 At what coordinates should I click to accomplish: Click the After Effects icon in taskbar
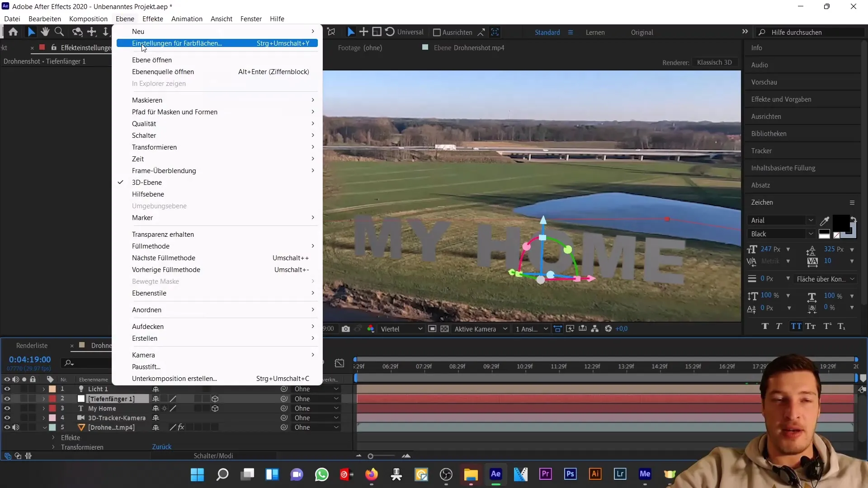click(x=496, y=474)
